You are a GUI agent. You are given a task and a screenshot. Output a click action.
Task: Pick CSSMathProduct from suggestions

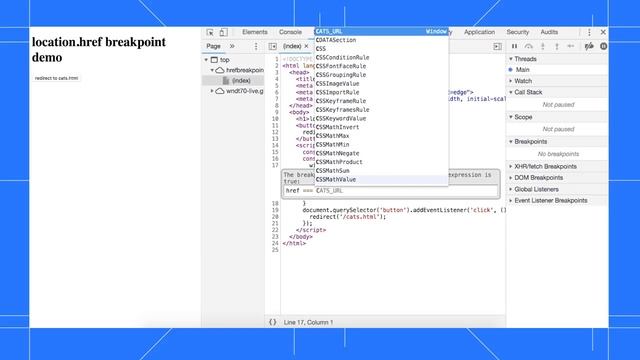(x=381, y=162)
